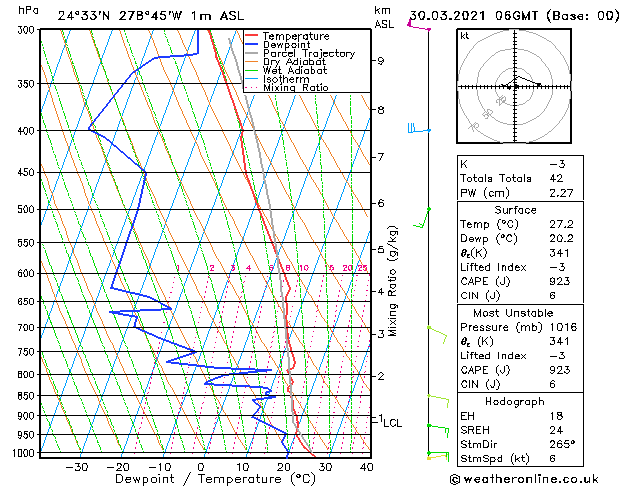Click the 5 km altitude tick label

tap(381, 249)
